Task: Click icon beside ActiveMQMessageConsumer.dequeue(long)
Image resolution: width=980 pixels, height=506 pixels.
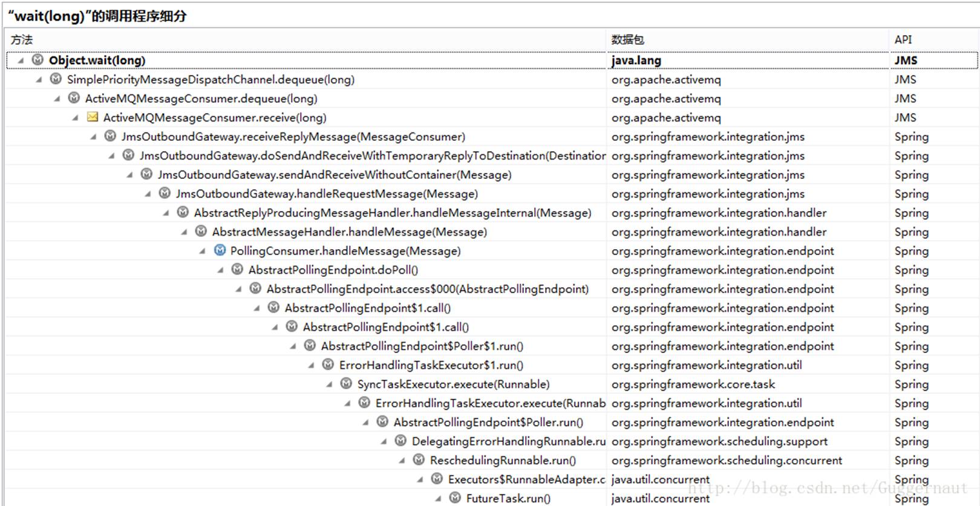Action: point(74,98)
